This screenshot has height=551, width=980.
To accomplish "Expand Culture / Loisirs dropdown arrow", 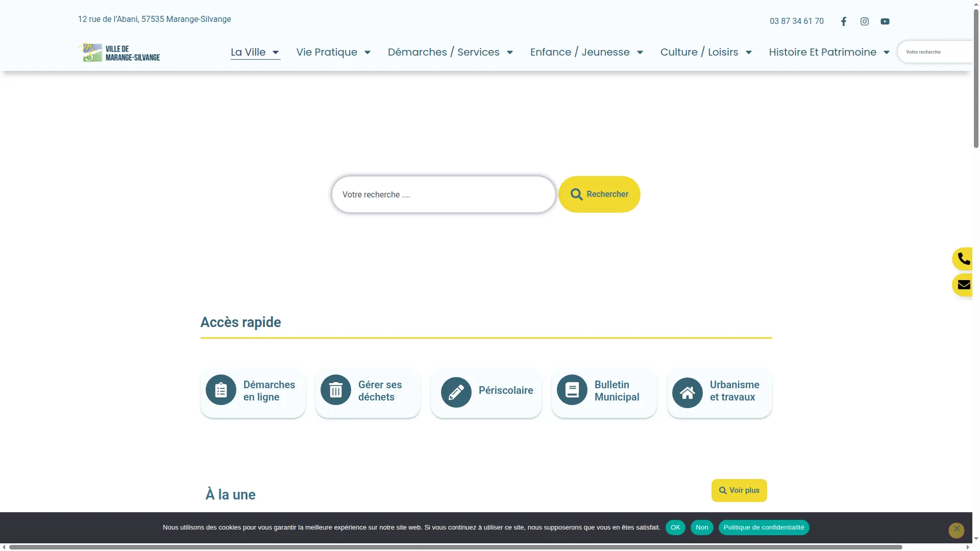I will tap(749, 53).
